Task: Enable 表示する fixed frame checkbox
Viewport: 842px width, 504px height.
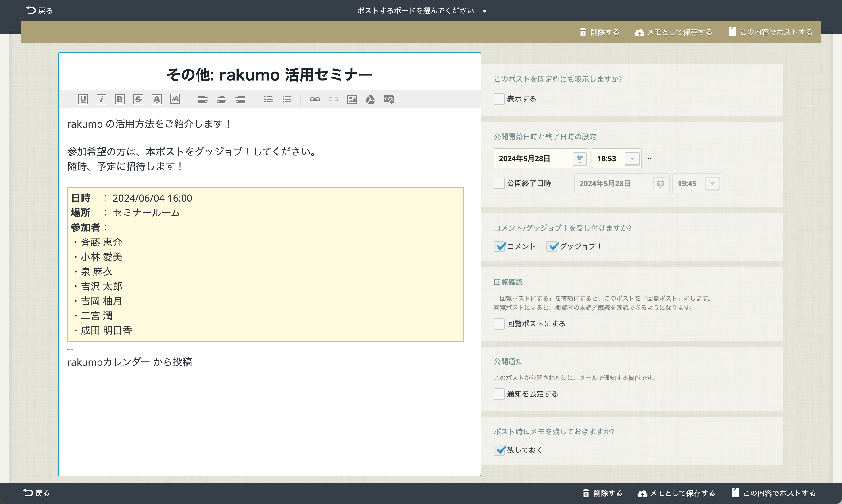Action: 499,99
